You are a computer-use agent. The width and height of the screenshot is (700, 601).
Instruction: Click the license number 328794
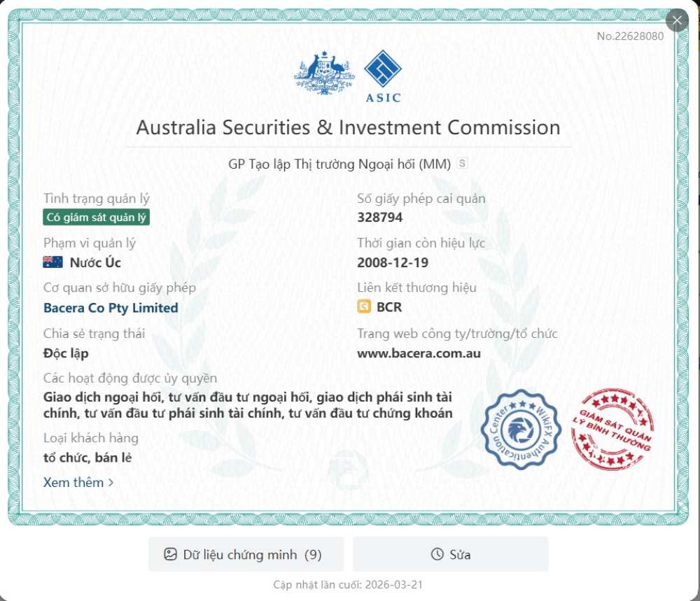pyautogui.click(x=380, y=218)
